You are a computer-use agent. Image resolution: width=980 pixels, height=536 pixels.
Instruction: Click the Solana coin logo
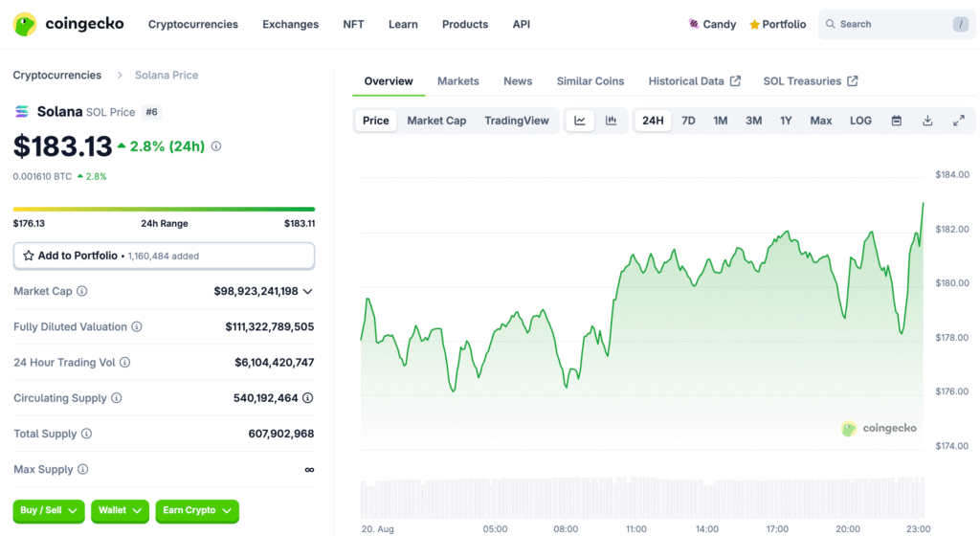pos(22,111)
